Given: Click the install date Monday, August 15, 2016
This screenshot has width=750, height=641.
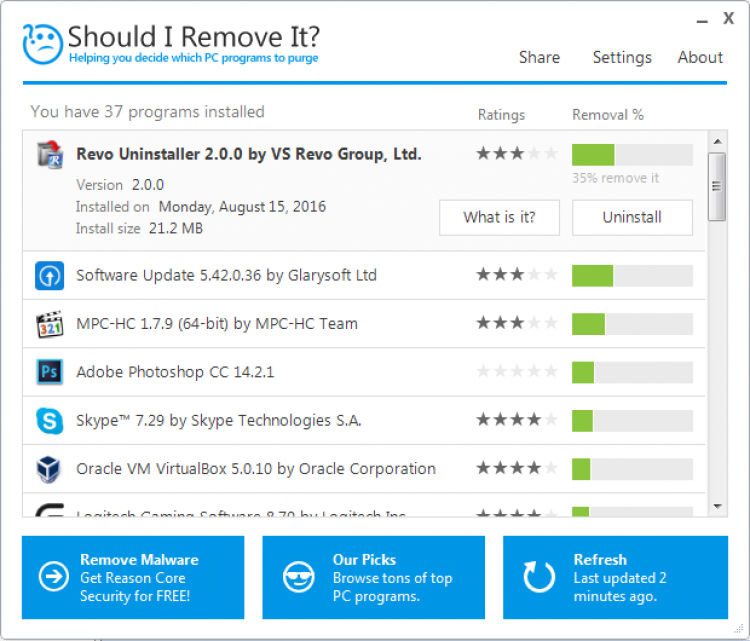Looking at the screenshot, I should click(242, 207).
